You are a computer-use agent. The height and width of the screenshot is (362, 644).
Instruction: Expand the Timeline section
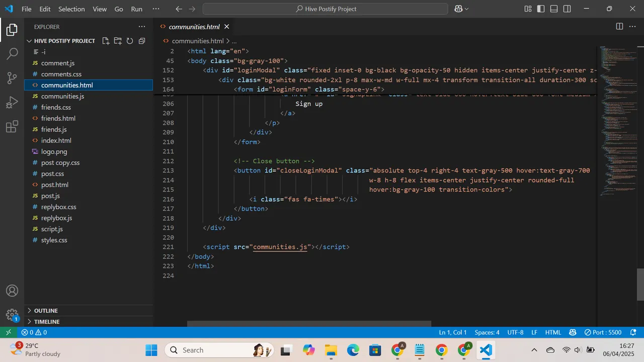click(47, 322)
